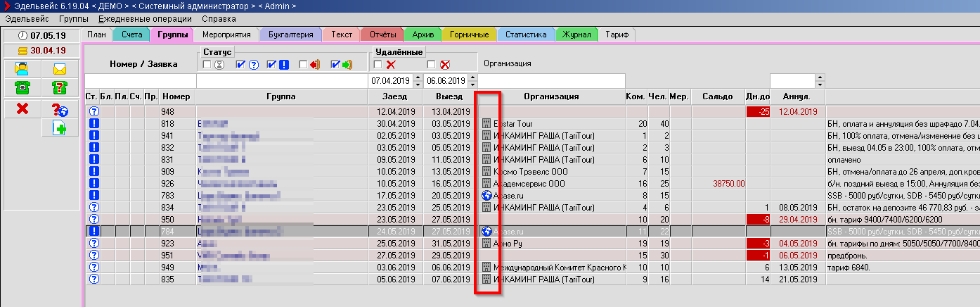Click the guest person icon in left panel
The width and height of the screenshot is (980, 307).
point(22,69)
